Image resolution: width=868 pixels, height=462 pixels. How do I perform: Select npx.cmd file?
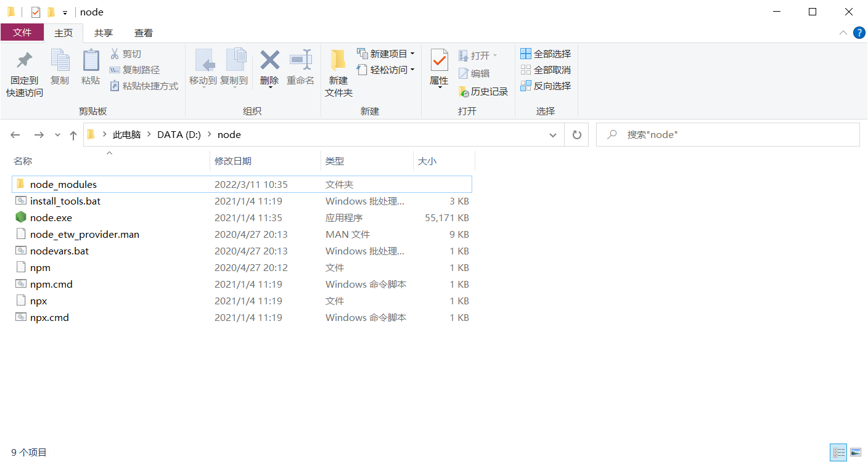tap(242, 317)
